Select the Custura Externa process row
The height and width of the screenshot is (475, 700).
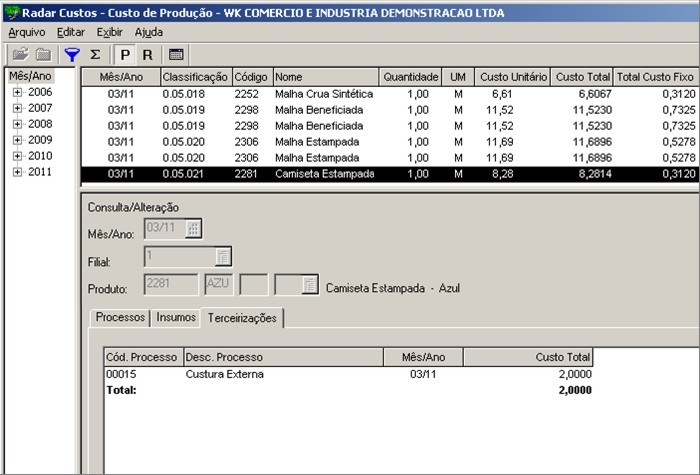coord(225,374)
